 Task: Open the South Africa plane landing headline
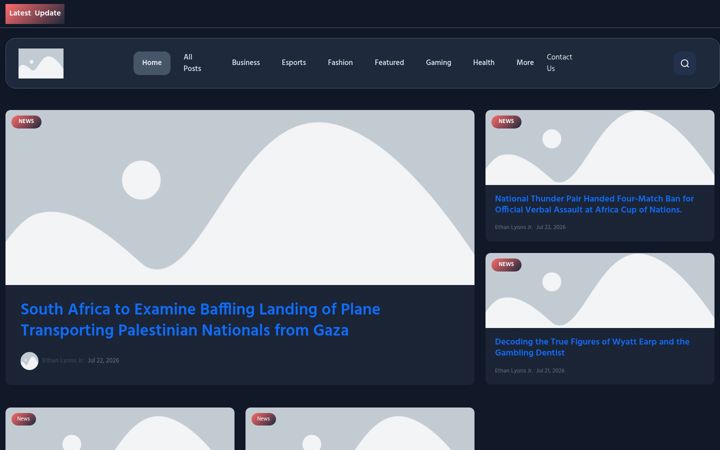click(x=200, y=320)
